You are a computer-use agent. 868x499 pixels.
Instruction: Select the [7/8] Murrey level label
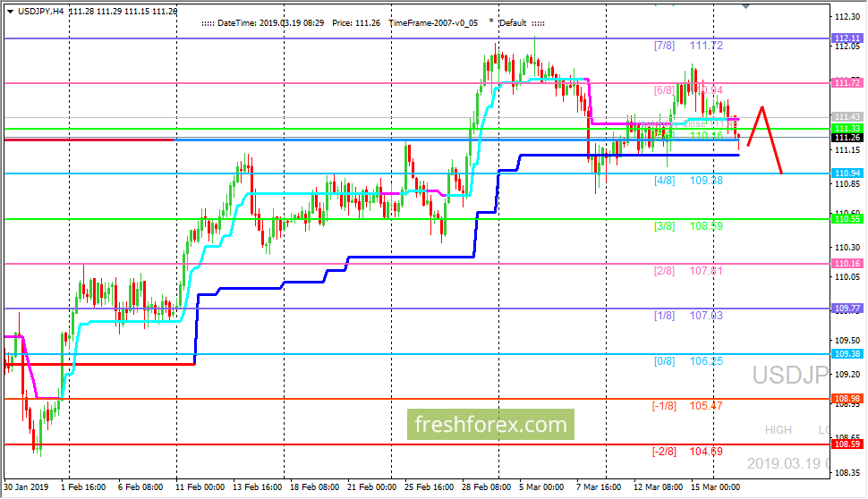664,46
